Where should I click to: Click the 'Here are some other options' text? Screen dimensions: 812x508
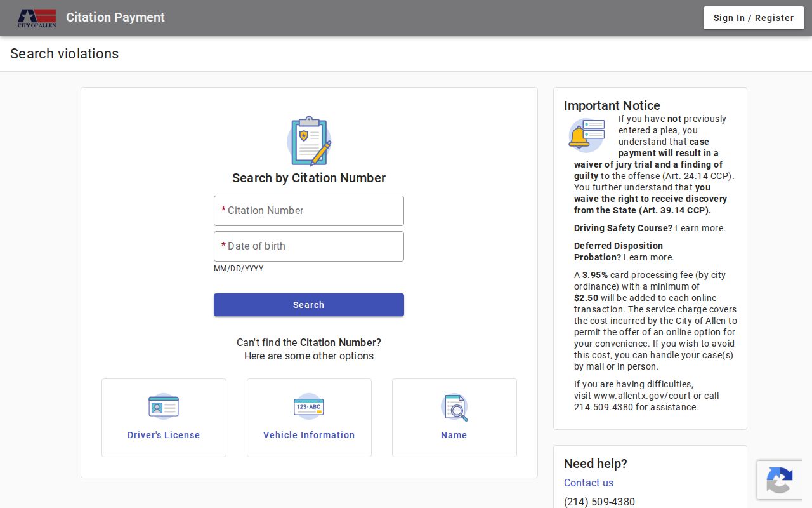coord(309,356)
